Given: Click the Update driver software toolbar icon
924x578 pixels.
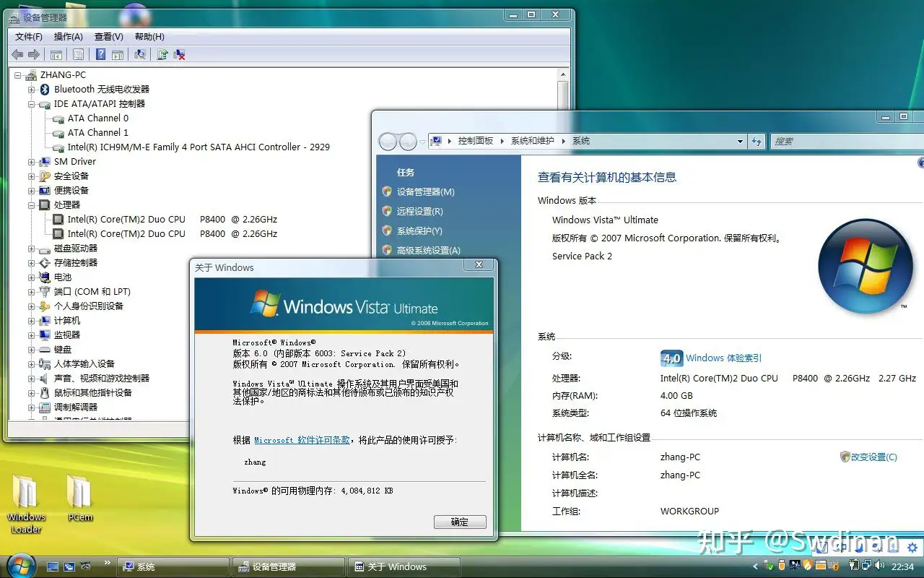Looking at the screenshot, I should [x=163, y=54].
